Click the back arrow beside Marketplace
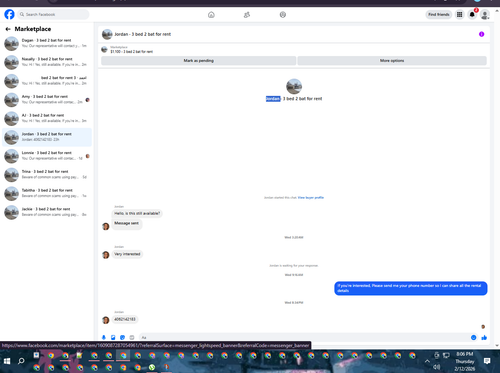Viewport: 500px width, 373px height. tap(8, 29)
